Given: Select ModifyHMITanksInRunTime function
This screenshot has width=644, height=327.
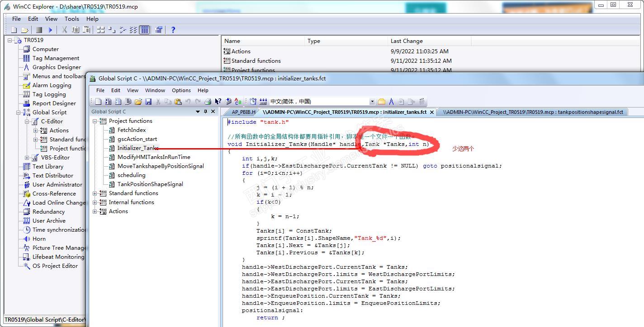Looking at the screenshot, I should pyautogui.click(x=154, y=157).
